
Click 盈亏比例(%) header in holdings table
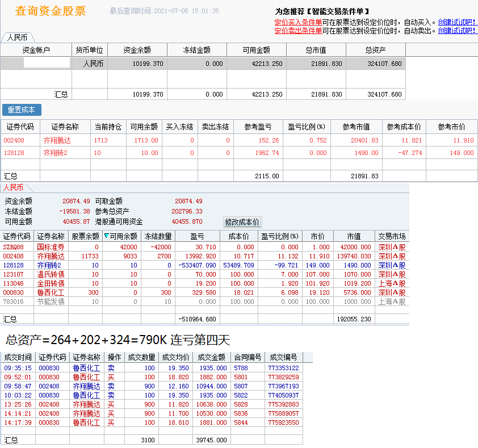click(x=307, y=127)
